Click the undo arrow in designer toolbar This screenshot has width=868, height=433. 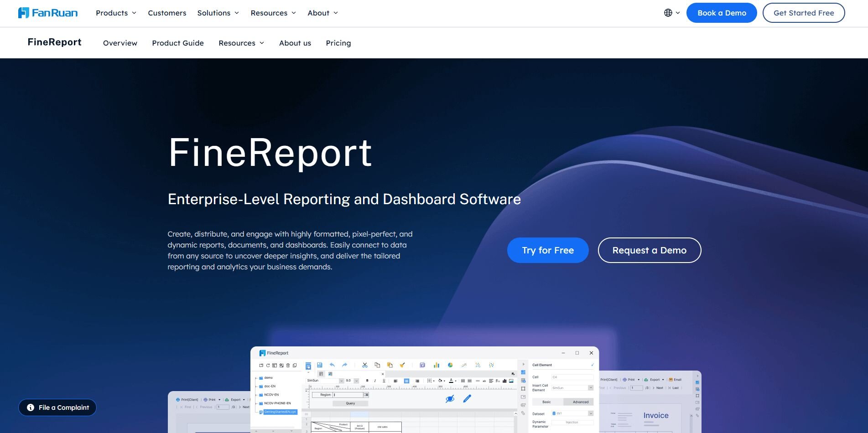tap(332, 365)
